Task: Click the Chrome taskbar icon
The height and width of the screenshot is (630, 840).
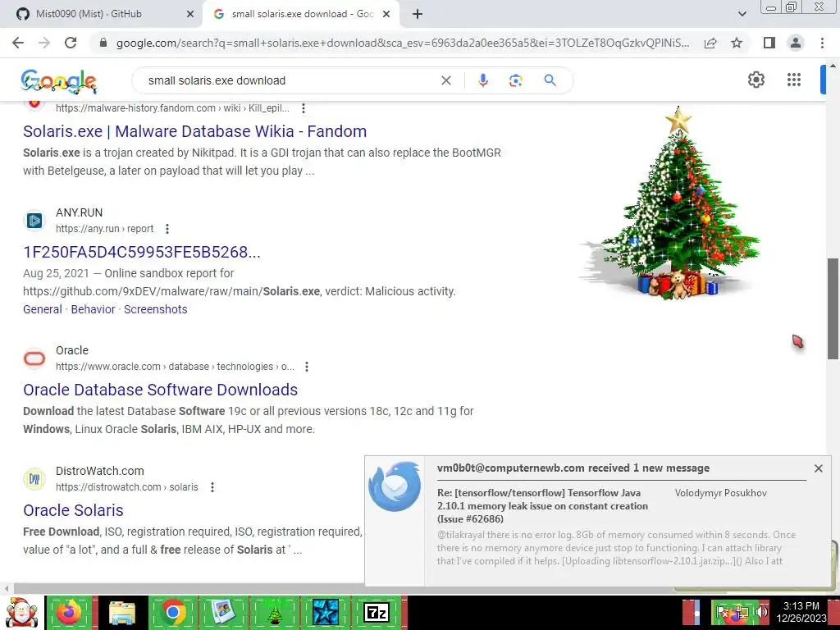Action: click(x=172, y=612)
